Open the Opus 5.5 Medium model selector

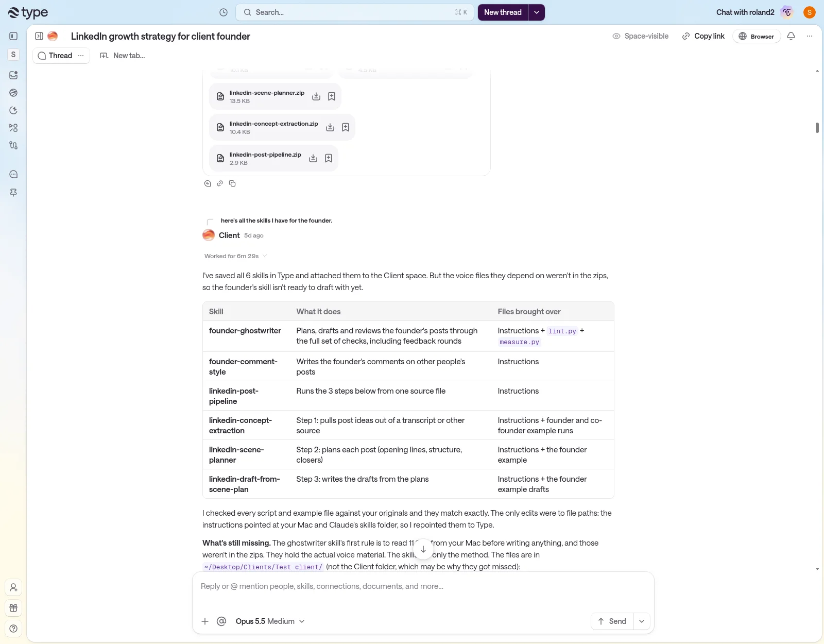(270, 621)
